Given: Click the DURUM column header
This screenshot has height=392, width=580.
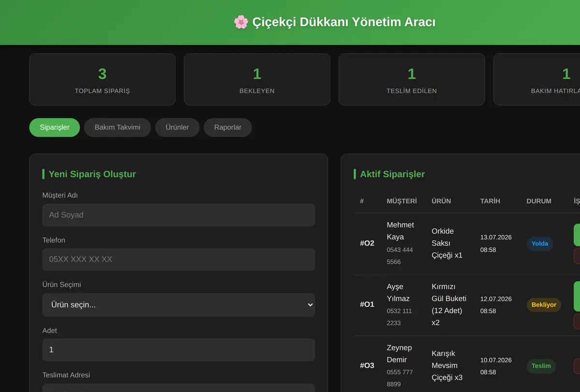Looking at the screenshot, I should coord(539,201).
